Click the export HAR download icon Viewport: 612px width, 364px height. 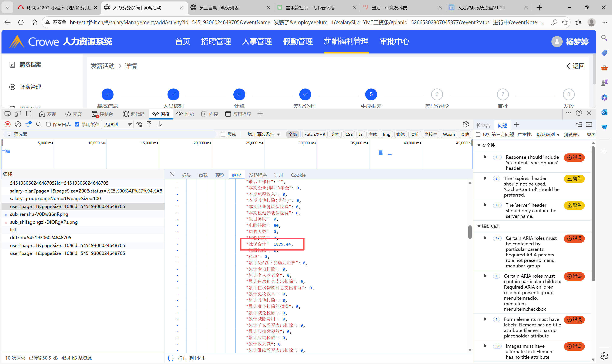coord(160,124)
